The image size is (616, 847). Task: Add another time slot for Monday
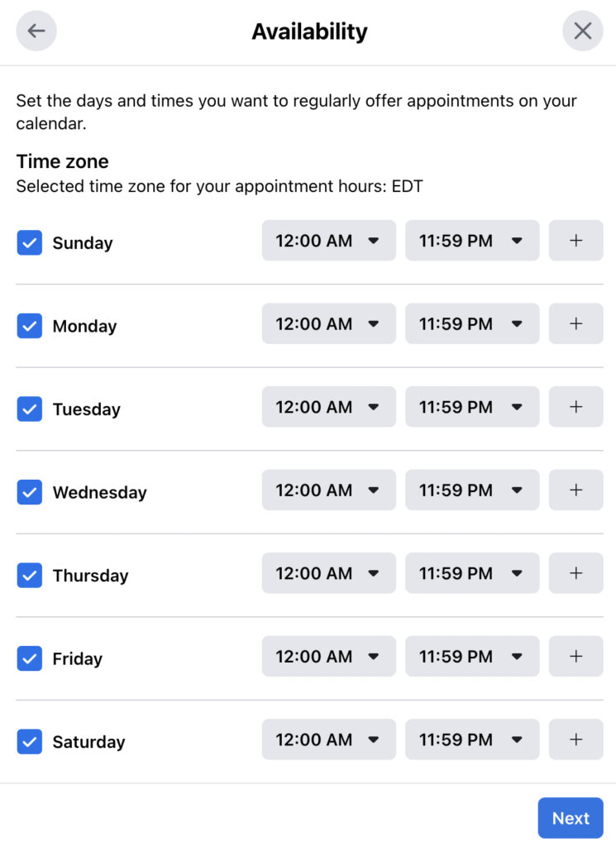(575, 323)
